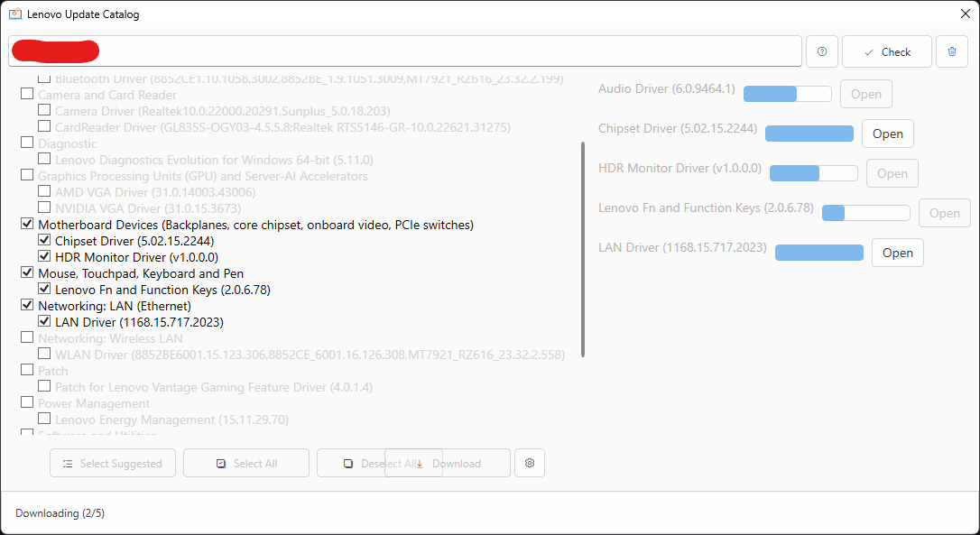The width and height of the screenshot is (980, 535).
Task: Click Open beside HDR Monitor Driver
Action: [x=892, y=174]
